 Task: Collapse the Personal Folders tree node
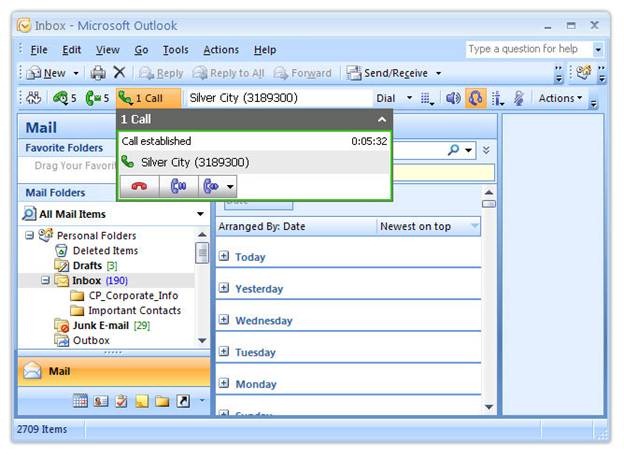click(x=29, y=236)
